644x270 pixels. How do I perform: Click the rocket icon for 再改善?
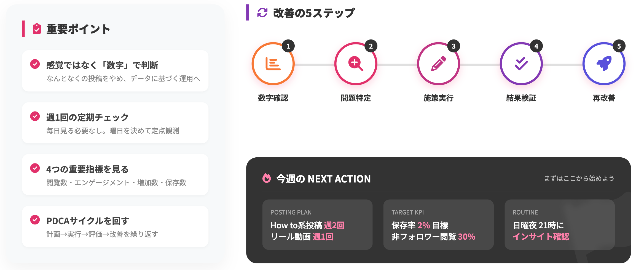click(604, 64)
